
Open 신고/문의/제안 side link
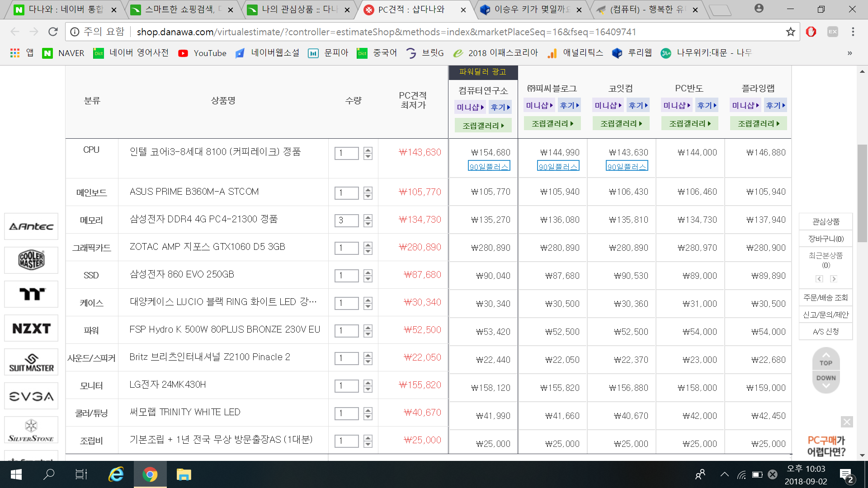[826, 314]
